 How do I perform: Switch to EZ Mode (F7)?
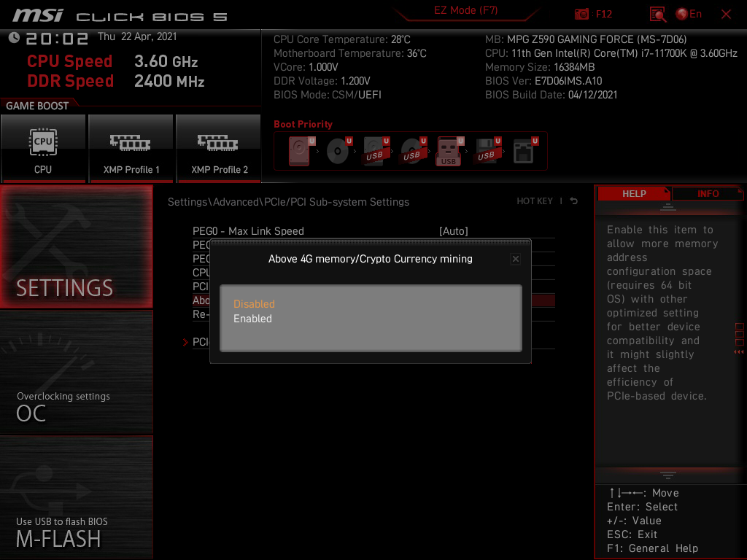[x=465, y=10]
